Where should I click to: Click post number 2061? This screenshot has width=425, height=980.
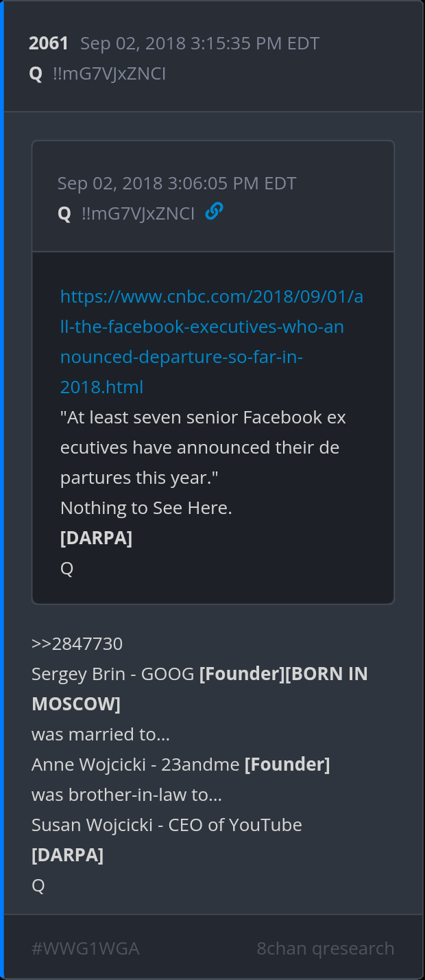point(49,44)
